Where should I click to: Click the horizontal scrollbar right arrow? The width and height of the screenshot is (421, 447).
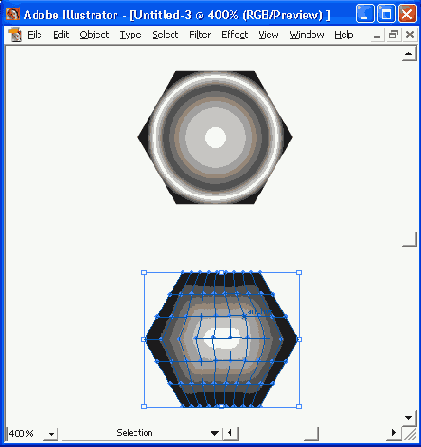394,433
